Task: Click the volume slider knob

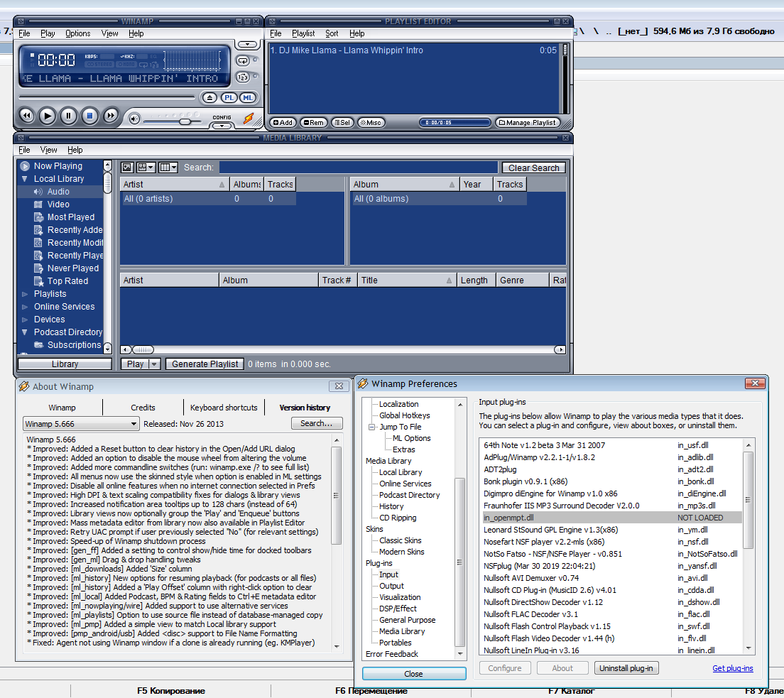Action: (185, 121)
